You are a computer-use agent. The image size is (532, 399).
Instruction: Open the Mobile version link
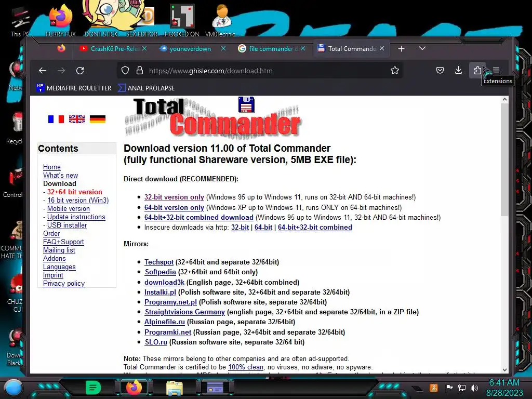(69, 209)
